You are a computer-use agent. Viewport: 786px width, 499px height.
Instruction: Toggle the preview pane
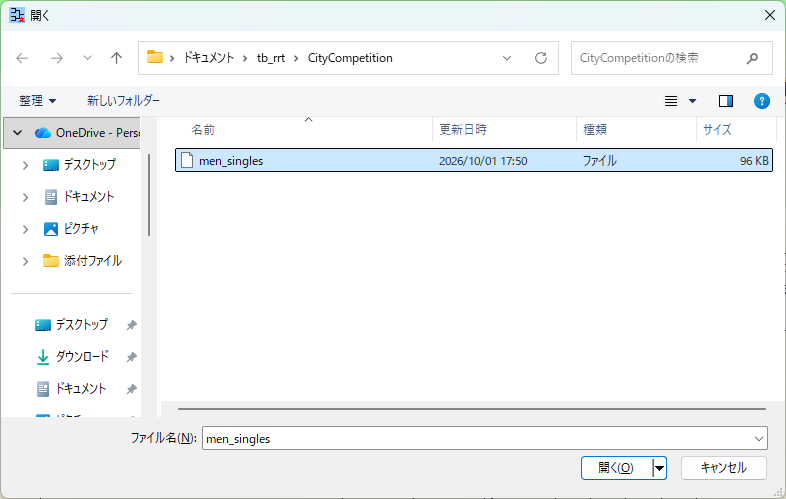726,101
